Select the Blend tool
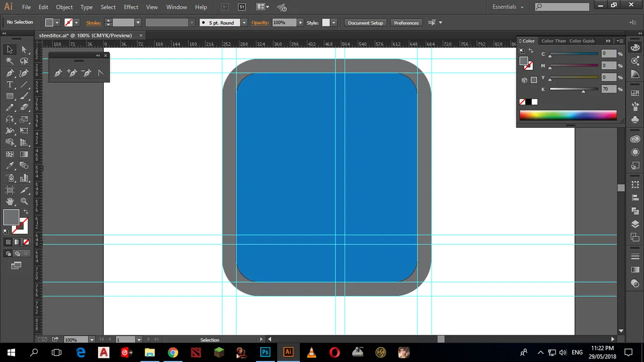 (x=24, y=166)
